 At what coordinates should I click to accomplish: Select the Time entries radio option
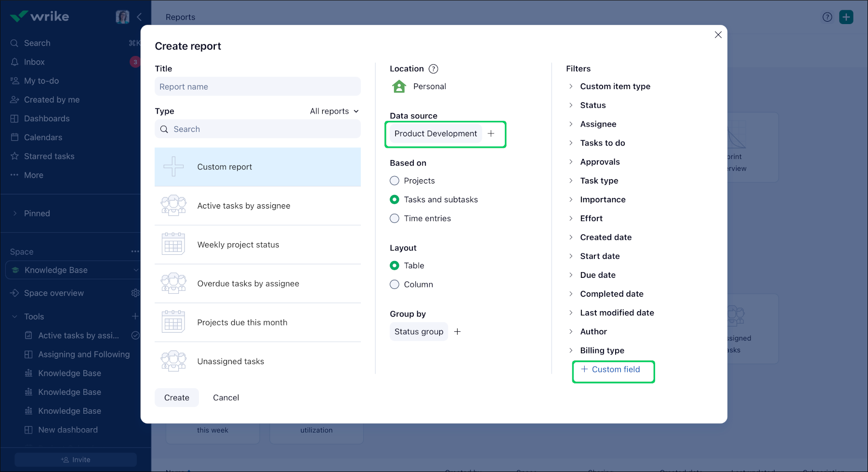click(395, 218)
